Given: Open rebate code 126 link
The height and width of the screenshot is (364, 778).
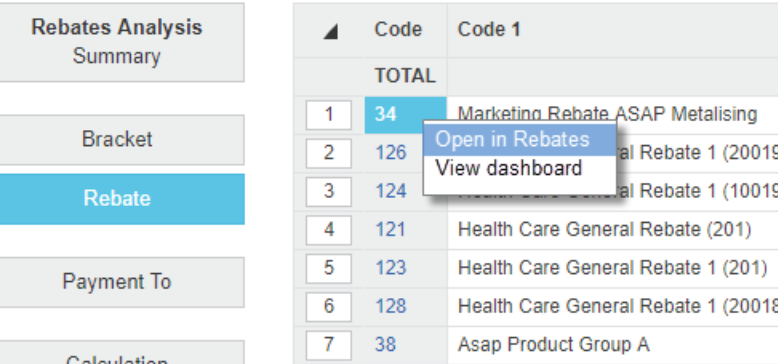Looking at the screenshot, I should 390,153.
